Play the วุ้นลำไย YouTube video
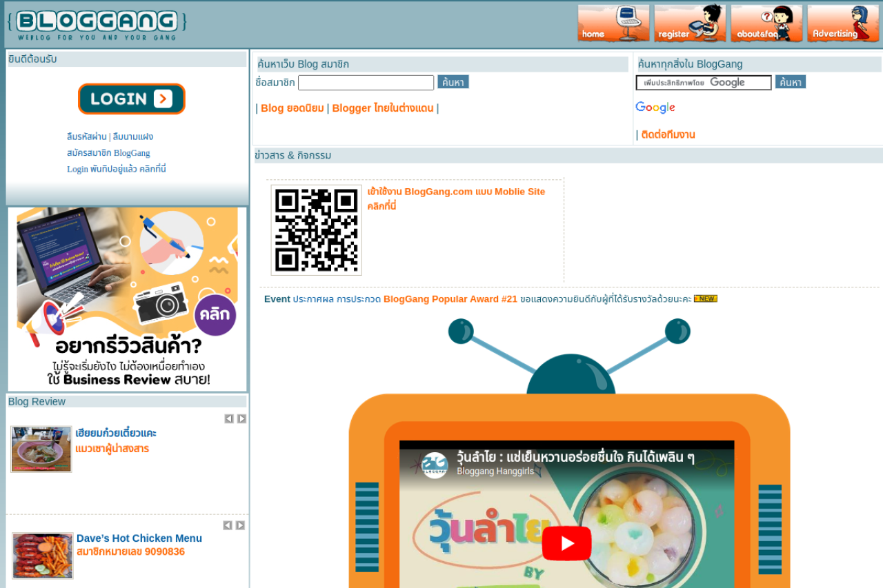 [566, 543]
